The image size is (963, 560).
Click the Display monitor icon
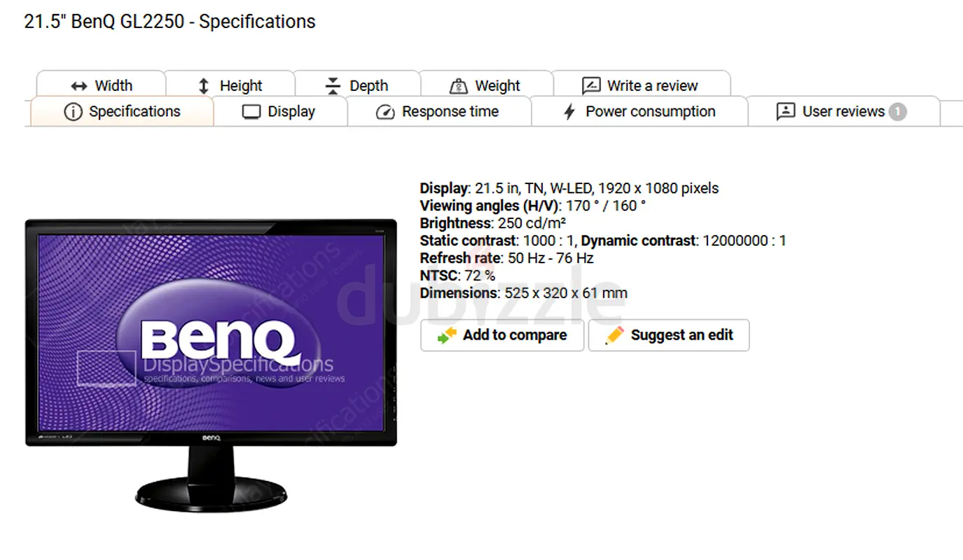click(251, 112)
